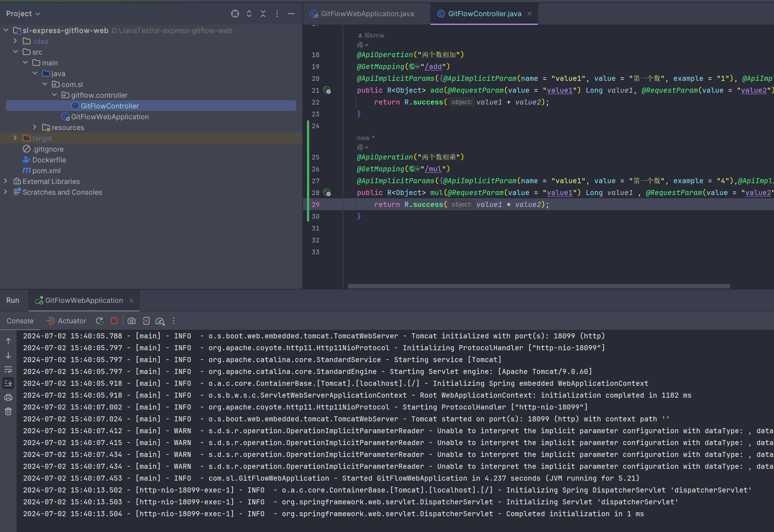Viewport: 774px width, 532px height.
Task: Click the /mul URL link in GetMapping
Action: [x=433, y=169]
